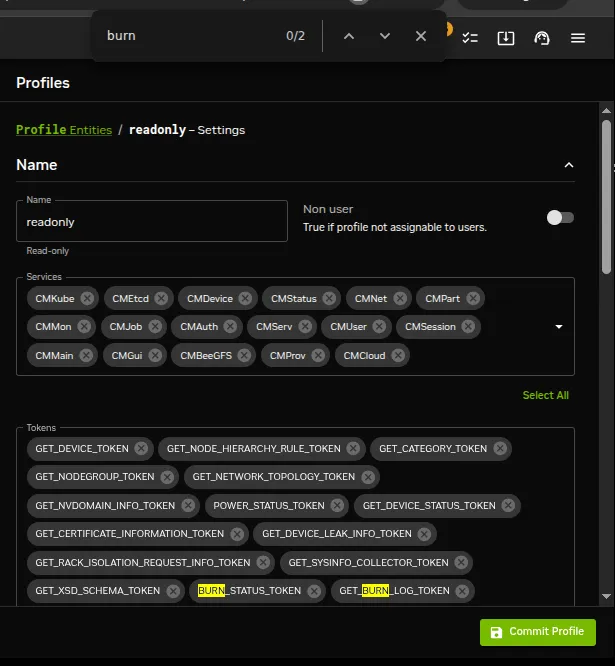This screenshot has width=615, height=666.
Task: Open the Services dropdown arrow
Action: point(559,327)
